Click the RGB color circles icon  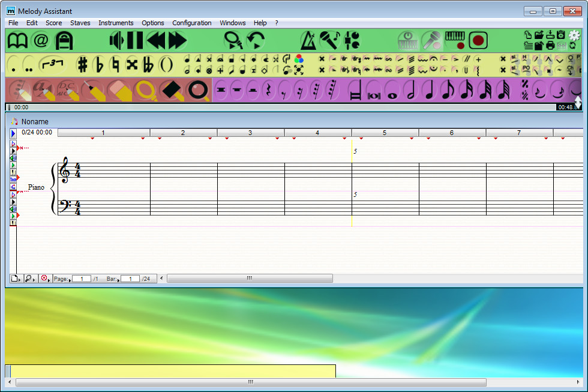pos(299,59)
